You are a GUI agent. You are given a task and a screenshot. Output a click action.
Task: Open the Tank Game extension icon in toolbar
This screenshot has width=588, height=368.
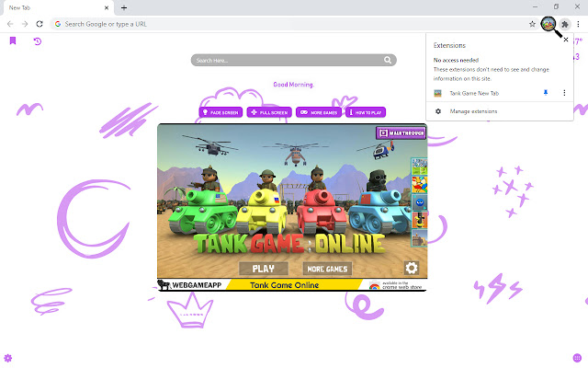[548, 24]
